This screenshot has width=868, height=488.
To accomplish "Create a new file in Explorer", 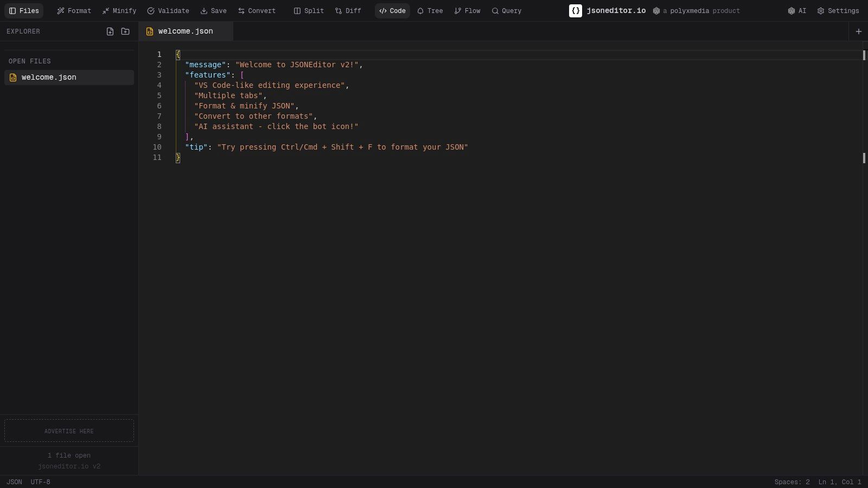I will 110,31.
